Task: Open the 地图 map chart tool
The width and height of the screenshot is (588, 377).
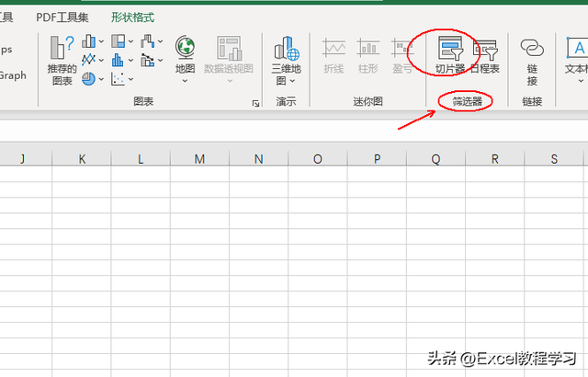Action: point(185,59)
